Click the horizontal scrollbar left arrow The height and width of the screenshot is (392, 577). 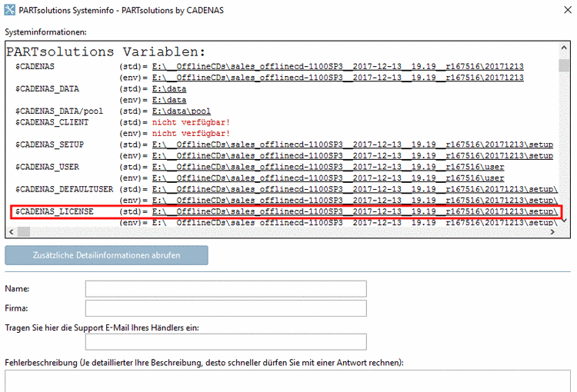pyautogui.click(x=11, y=231)
